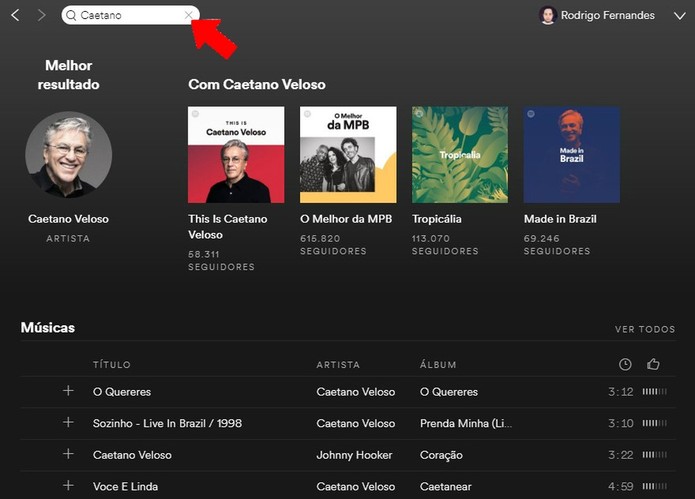Open artist Caetano Veloso on O Quereres row
Viewport: 695px width, 499px height.
(355, 392)
